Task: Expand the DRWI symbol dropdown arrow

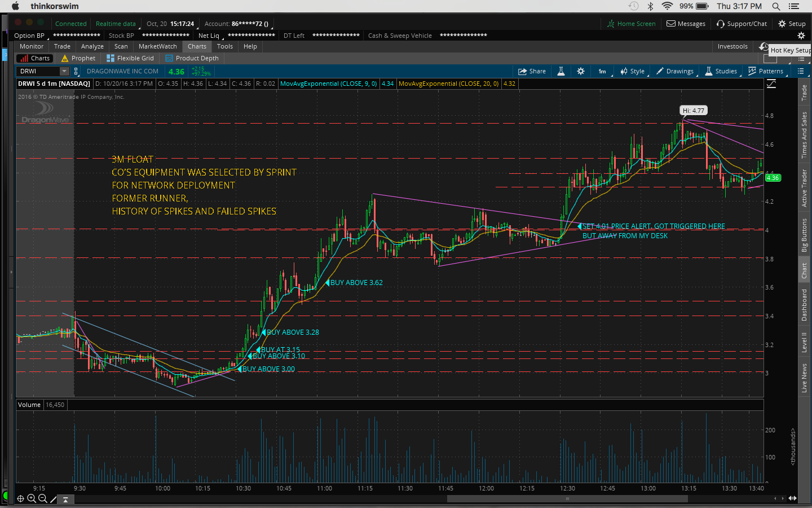Action: [x=64, y=71]
